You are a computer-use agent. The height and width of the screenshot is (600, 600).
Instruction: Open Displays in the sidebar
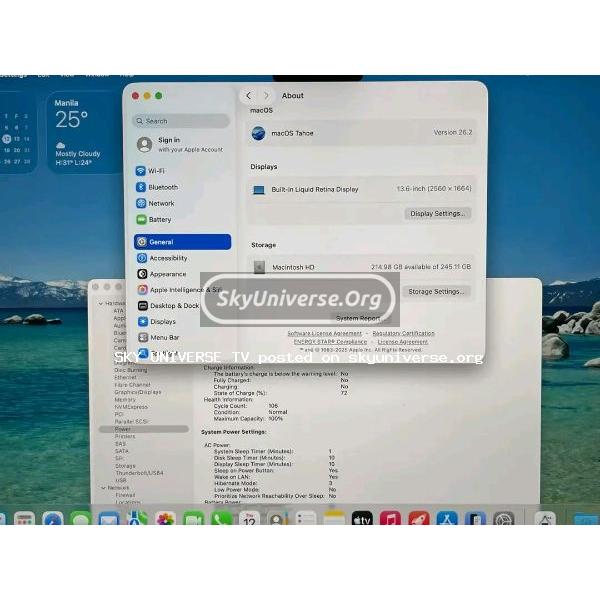[162, 322]
